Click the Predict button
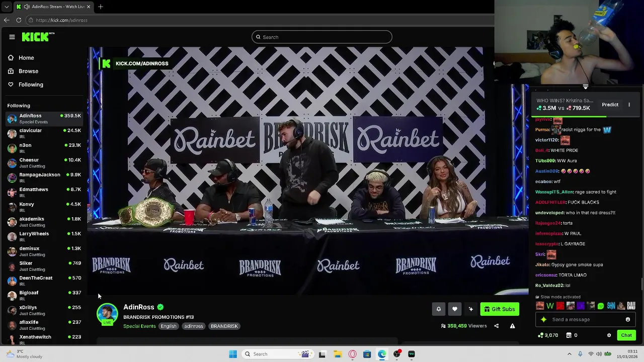This screenshot has height=362, width=644. click(610, 105)
